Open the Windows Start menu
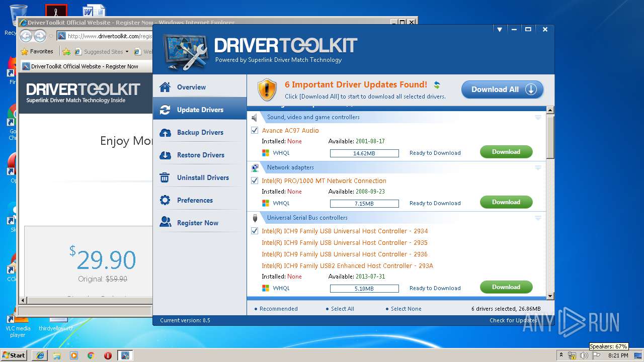 point(14,355)
